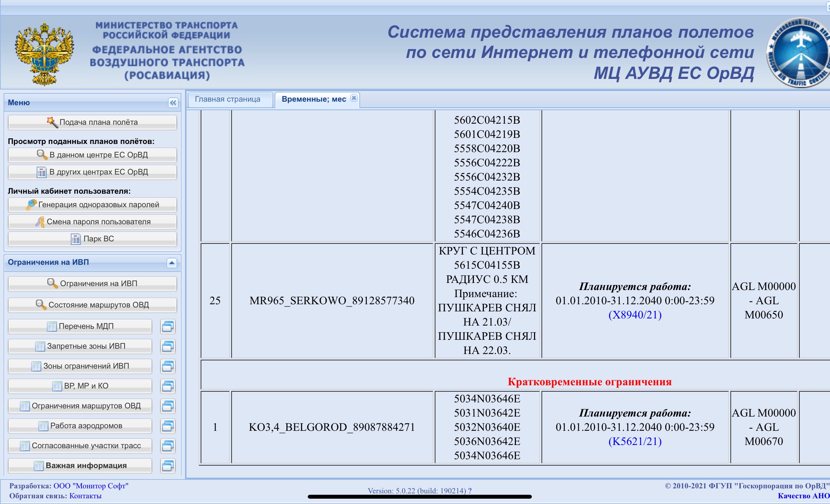This screenshot has height=504, width=830.
Task: Close the Временные; мес tab
Action: [x=354, y=98]
